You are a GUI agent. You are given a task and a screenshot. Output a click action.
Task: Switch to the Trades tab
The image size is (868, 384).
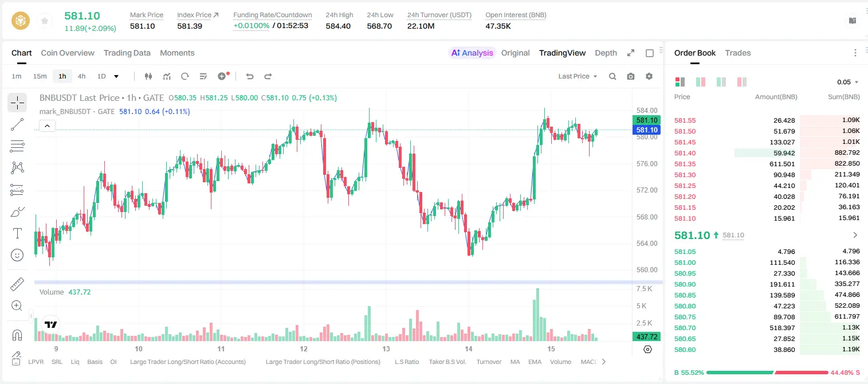[737, 53]
